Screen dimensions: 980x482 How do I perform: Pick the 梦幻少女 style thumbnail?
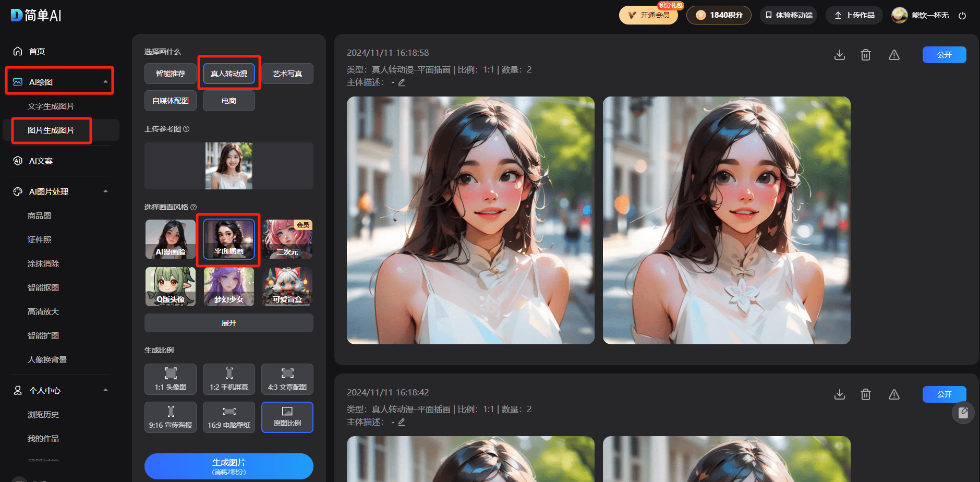(229, 286)
